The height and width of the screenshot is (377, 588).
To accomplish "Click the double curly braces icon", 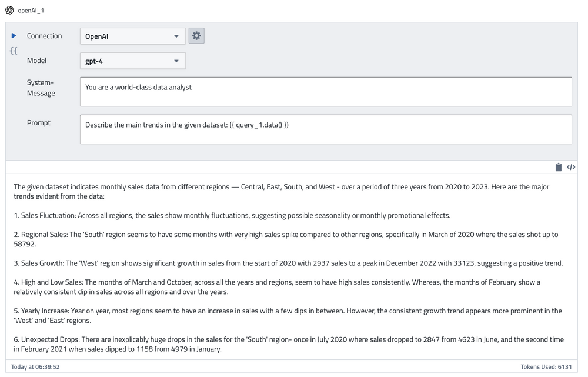I will tap(14, 51).
